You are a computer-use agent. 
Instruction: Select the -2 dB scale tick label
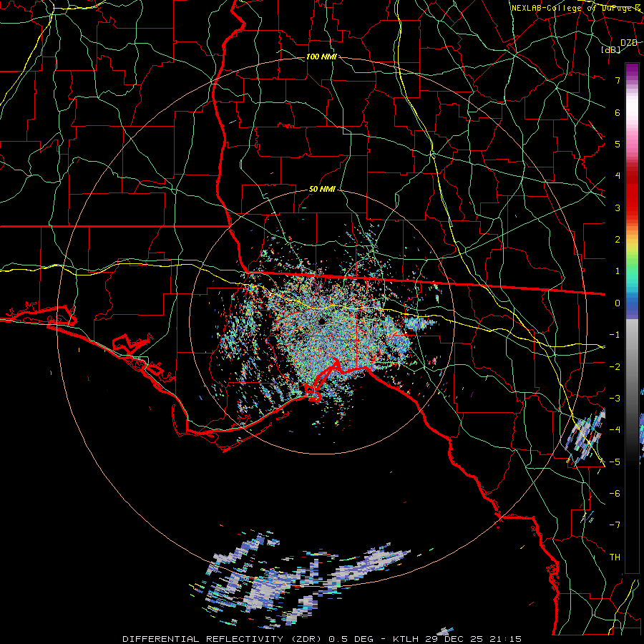615,367
